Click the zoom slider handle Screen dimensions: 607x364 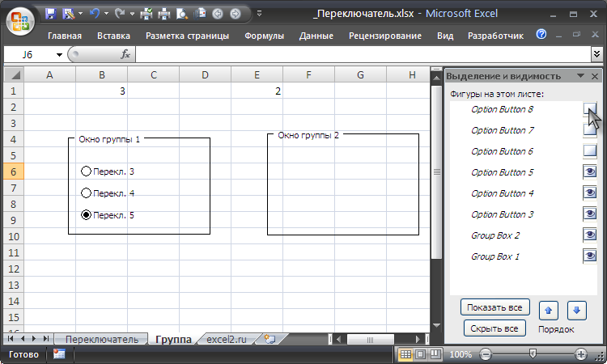pyautogui.click(x=533, y=354)
